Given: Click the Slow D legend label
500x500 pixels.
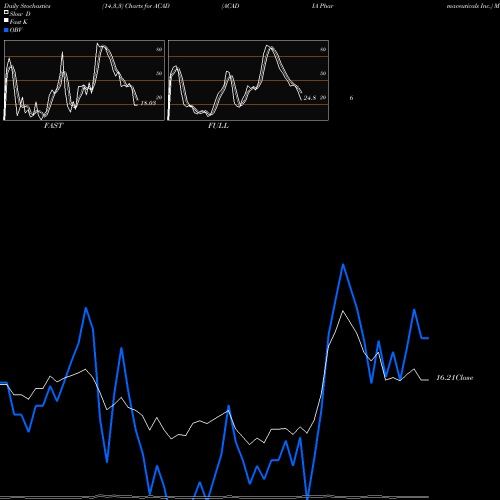Looking at the screenshot, I should tap(20, 14).
